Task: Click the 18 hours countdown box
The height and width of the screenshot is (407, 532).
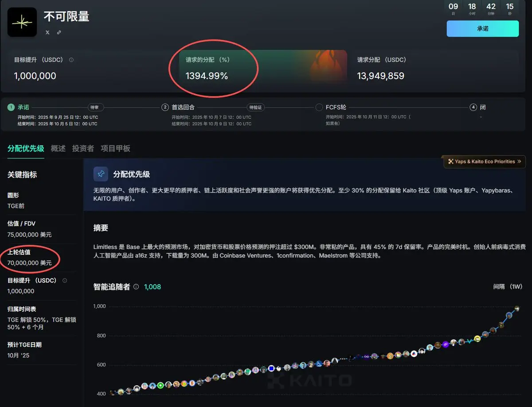Action: (472, 8)
